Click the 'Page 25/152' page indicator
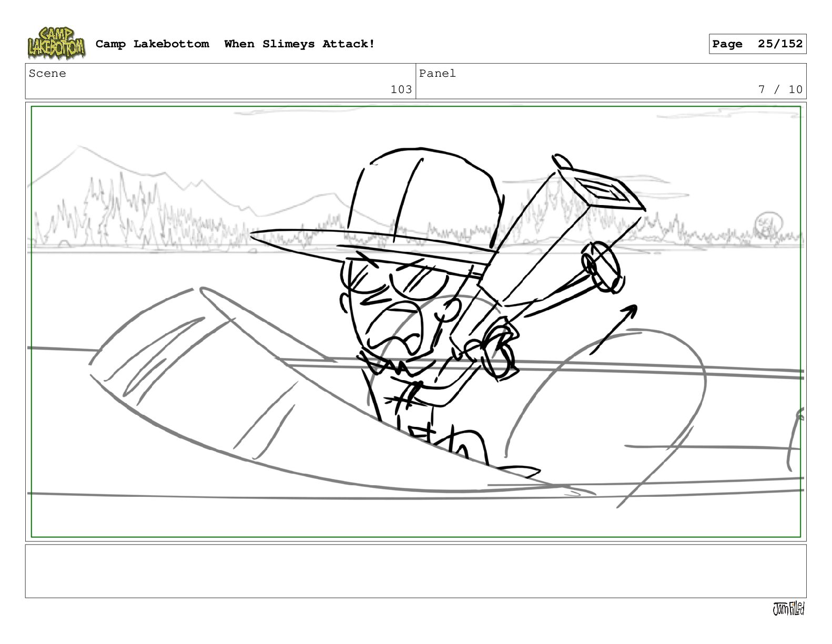 pyautogui.click(x=757, y=44)
